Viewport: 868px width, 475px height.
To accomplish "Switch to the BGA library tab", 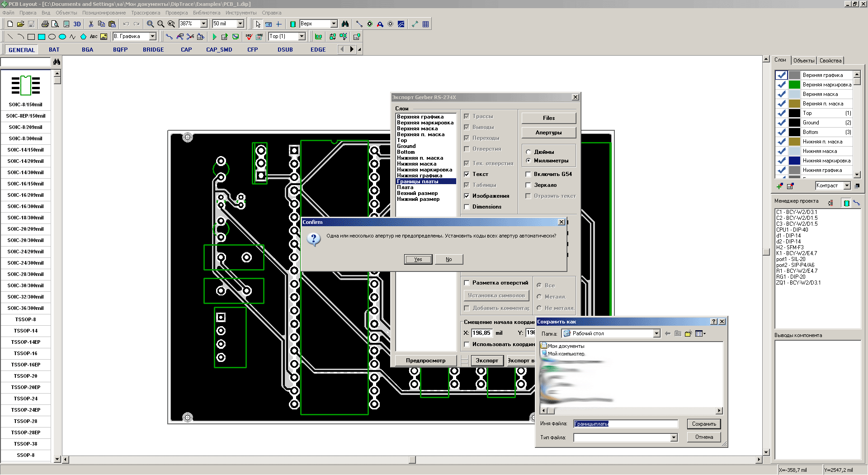I will tap(88, 50).
